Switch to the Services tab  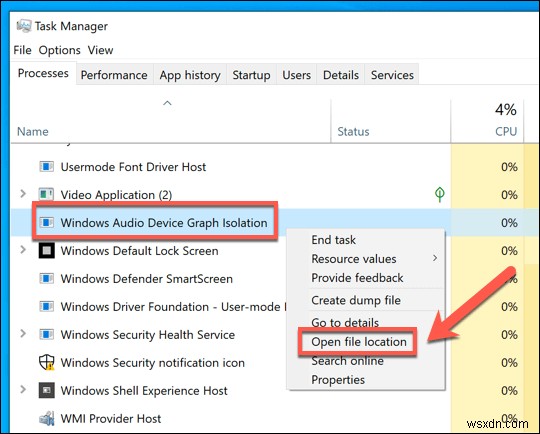click(392, 75)
